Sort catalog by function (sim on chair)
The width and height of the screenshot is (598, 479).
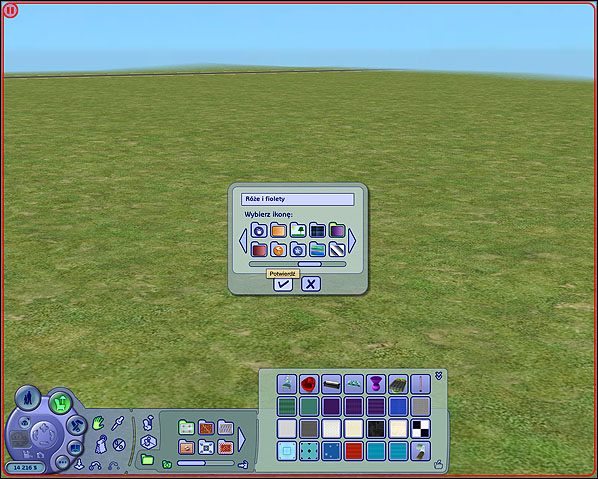point(148,423)
